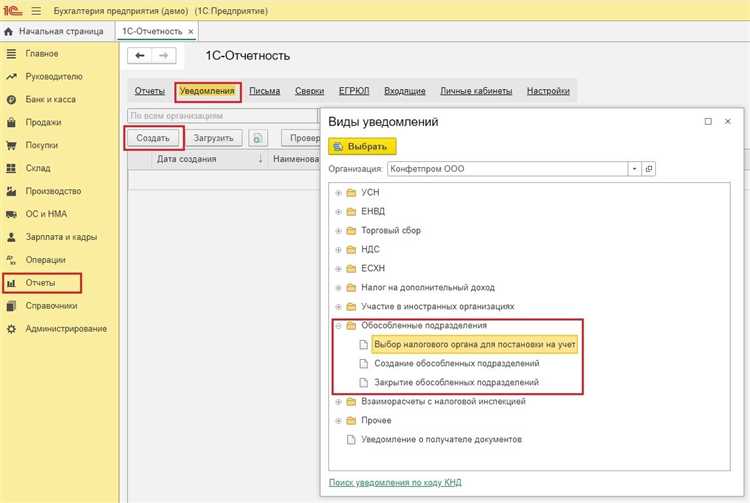750x503 pixels.
Task: Click the Справочники book icon
Action: point(11,306)
